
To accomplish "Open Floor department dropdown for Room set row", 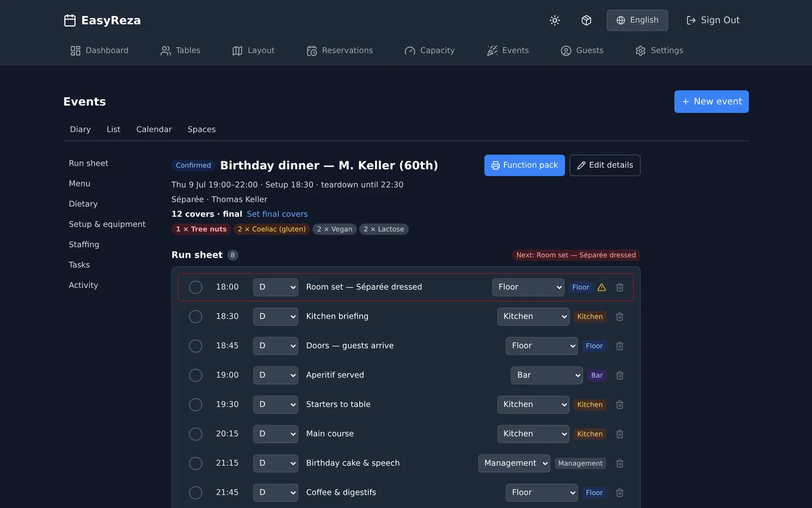I will [x=528, y=288].
